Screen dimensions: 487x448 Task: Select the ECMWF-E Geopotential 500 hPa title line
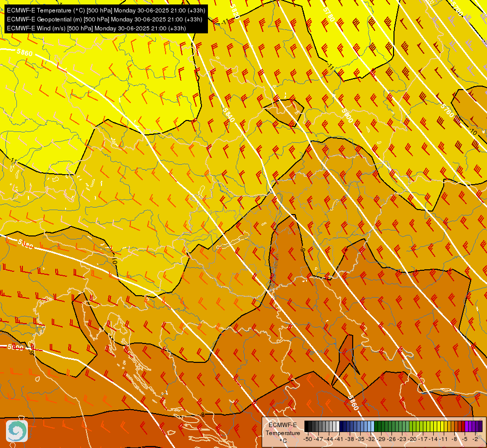pos(104,19)
